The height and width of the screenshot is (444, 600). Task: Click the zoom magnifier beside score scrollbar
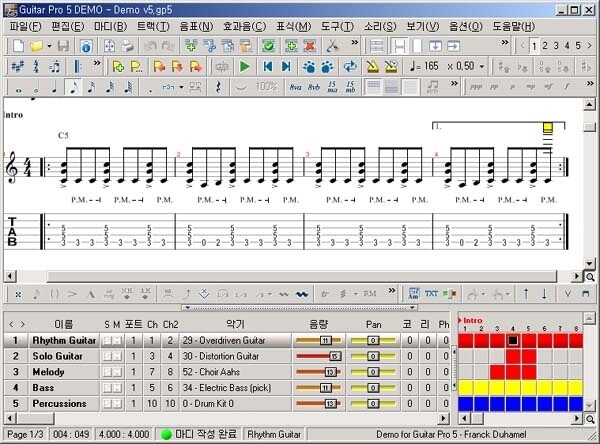click(x=590, y=277)
